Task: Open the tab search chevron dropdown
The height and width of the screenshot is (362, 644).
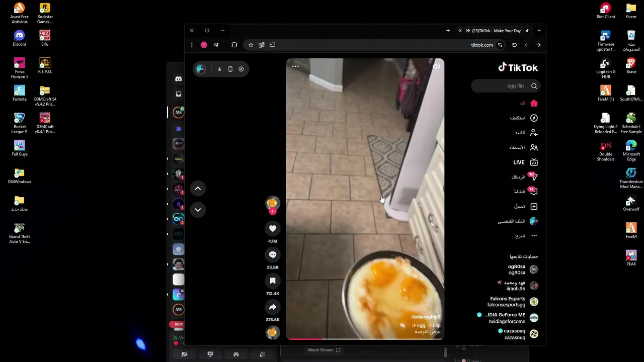Action: (539, 31)
